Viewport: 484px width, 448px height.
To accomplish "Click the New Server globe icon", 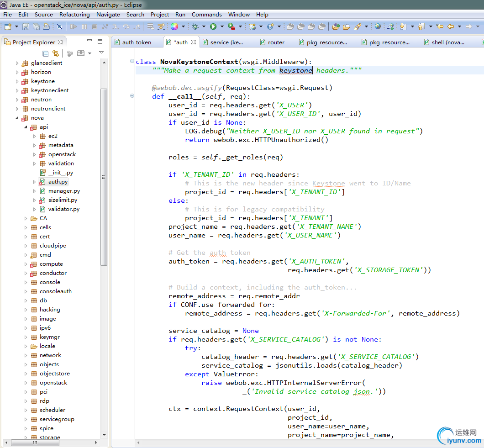I will pyautogui.click(x=253, y=26).
